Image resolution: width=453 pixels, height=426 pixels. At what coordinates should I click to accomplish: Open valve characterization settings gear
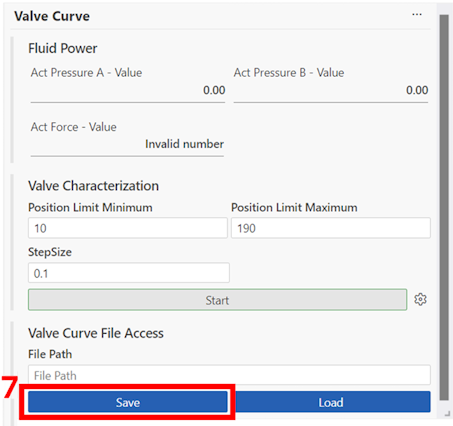420,299
